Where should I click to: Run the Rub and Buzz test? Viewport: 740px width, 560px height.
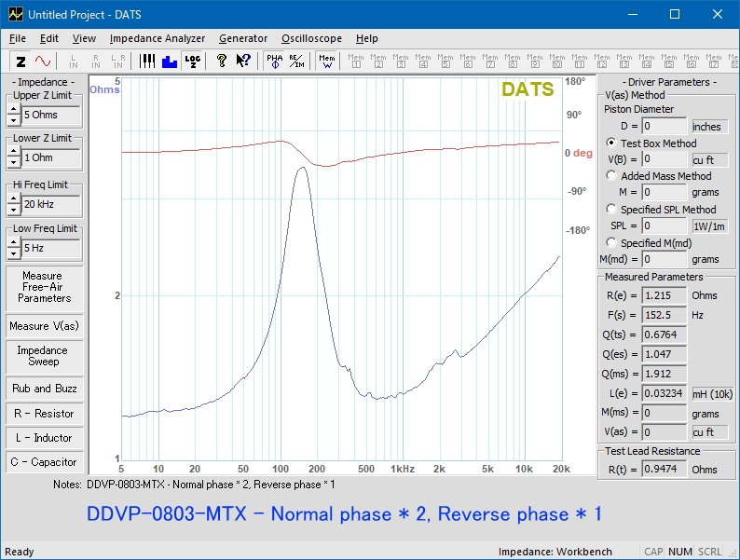coord(45,389)
